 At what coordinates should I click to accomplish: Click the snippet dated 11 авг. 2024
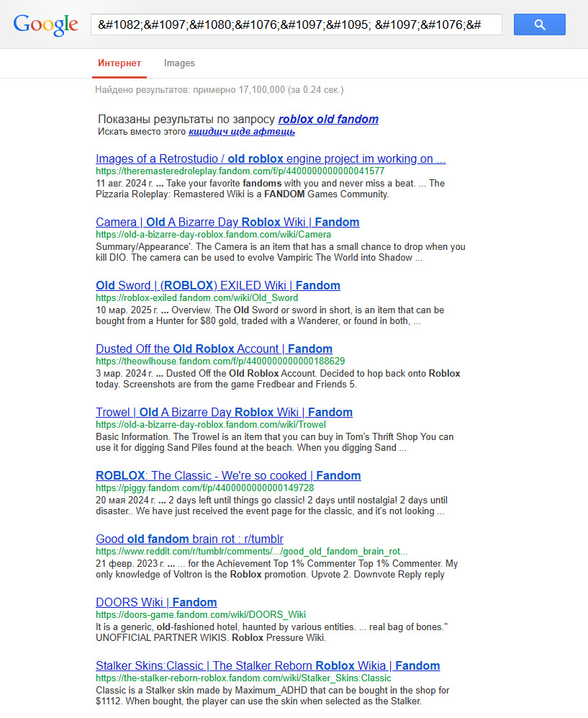(270, 189)
